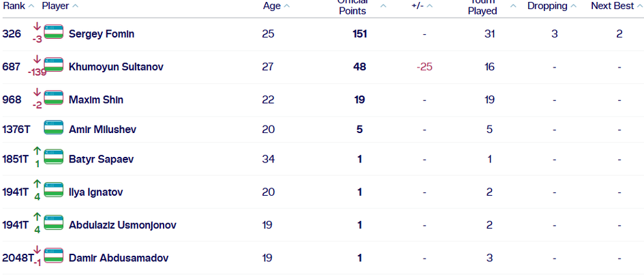Open Batyr Sapaev's player profile
Screen dimensions: 644x279
coord(101,159)
